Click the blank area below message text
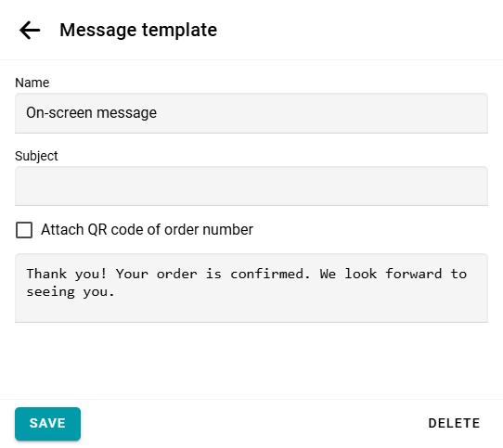This screenshot has height=448, width=503. click(251, 311)
